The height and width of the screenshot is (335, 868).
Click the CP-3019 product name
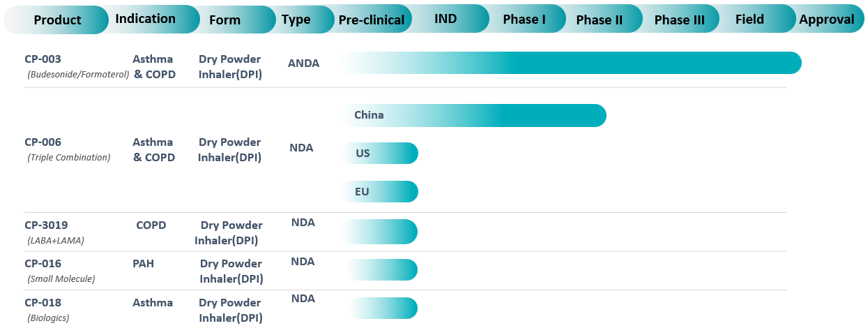[46, 225]
